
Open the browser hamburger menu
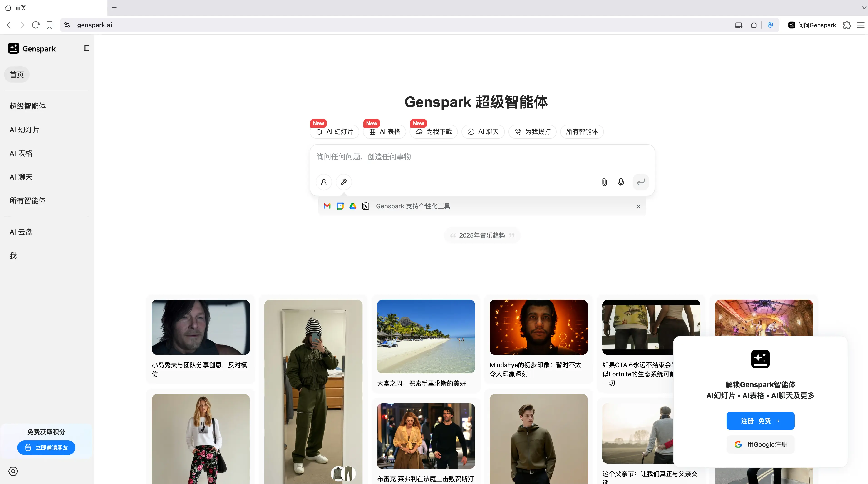tap(861, 25)
